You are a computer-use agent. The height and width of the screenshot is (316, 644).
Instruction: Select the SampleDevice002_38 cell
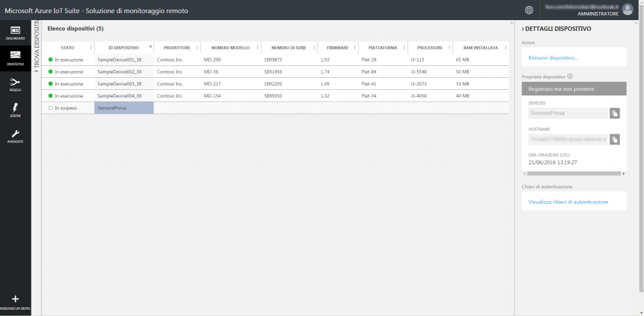(124, 72)
